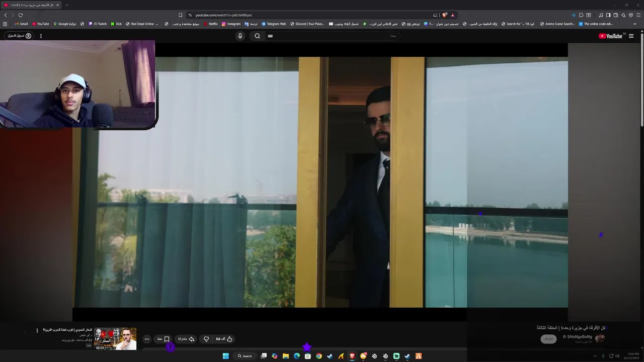Image resolution: width=644 pixels, height=362 pixels.
Task: Open the Kick bookmark
Action: 116,24
